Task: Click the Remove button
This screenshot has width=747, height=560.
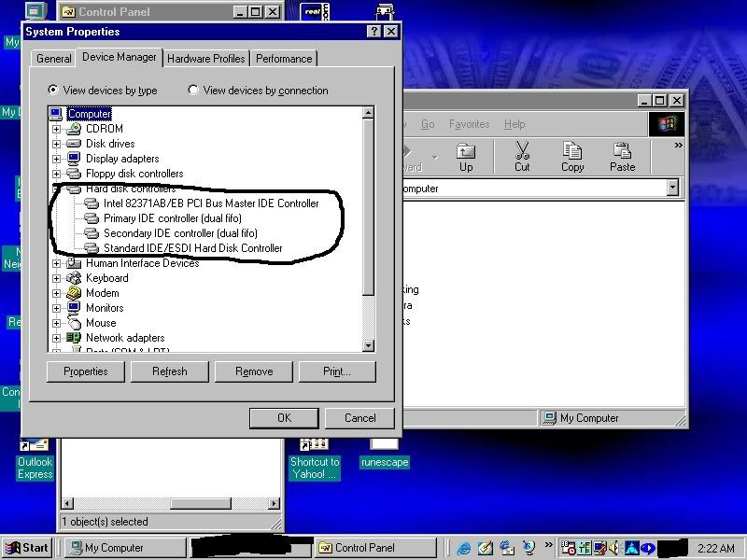Action: click(254, 371)
